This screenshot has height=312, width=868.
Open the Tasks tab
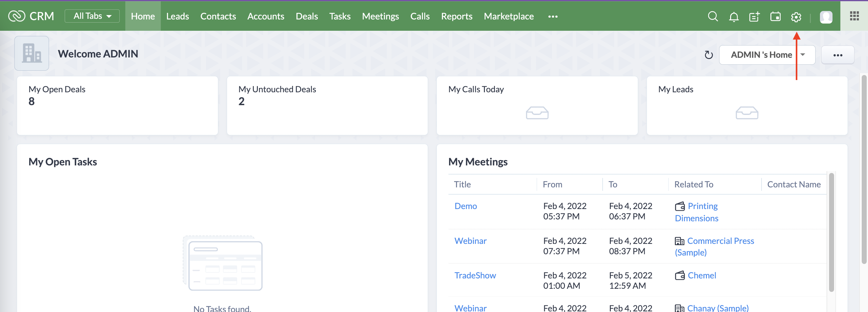(x=340, y=16)
